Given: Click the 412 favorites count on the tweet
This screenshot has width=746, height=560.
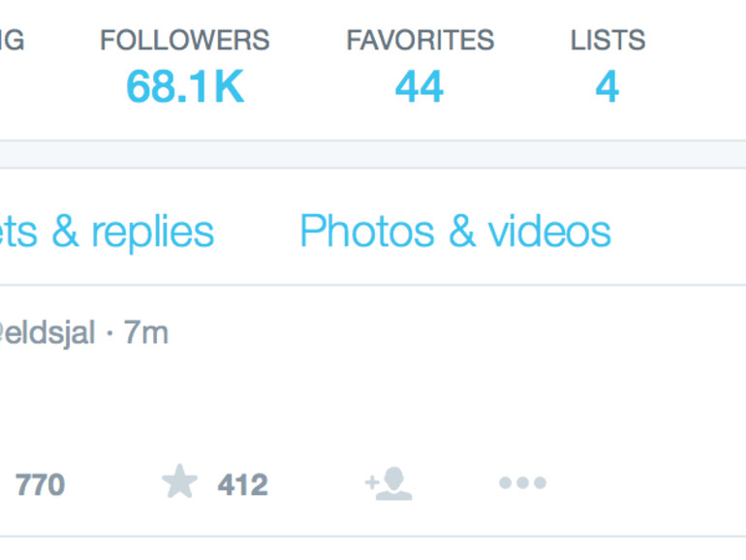Looking at the screenshot, I should click(x=242, y=484).
